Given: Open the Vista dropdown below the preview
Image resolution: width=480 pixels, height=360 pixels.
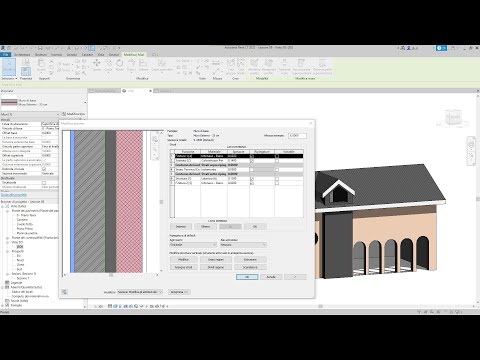Looking at the screenshot, I should pyautogui.click(x=140, y=292).
